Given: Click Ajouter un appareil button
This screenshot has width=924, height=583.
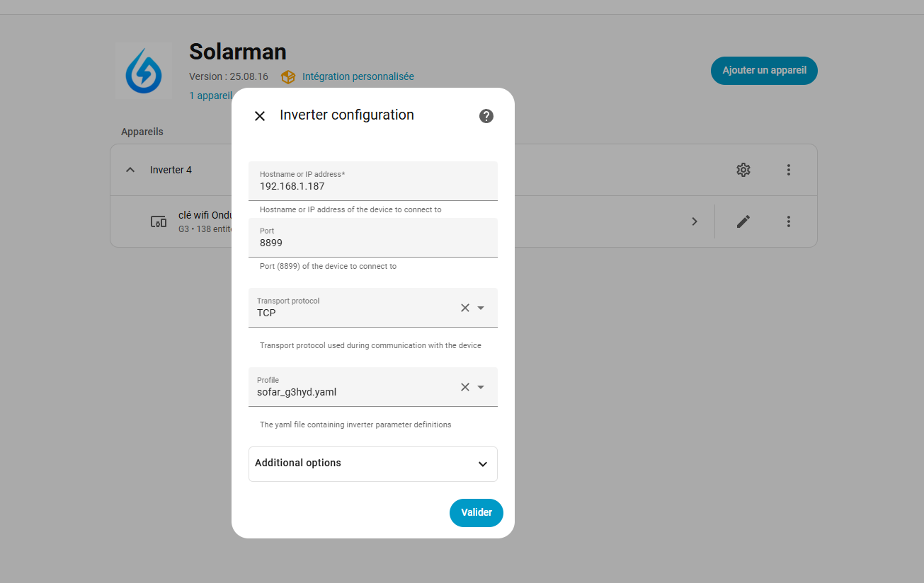Looking at the screenshot, I should tap(764, 71).
